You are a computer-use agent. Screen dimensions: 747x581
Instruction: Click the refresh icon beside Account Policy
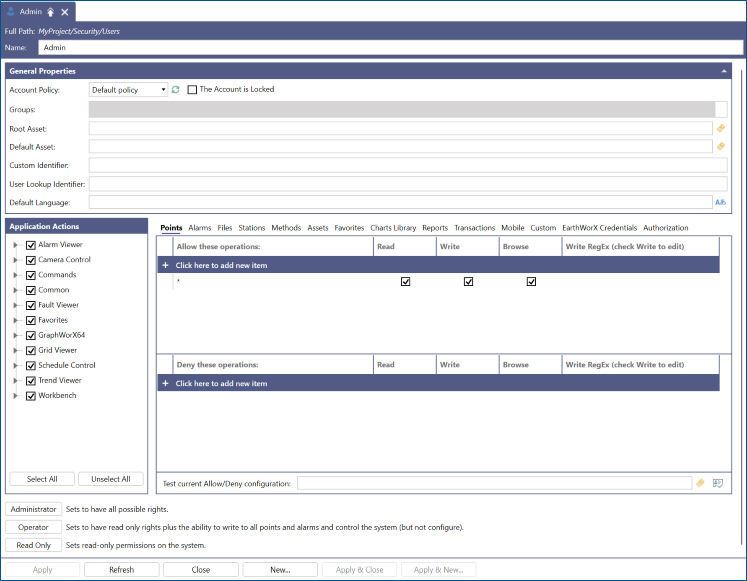coord(176,90)
